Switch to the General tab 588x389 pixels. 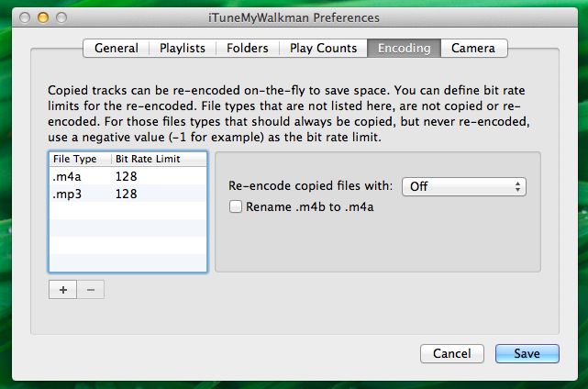point(116,48)
